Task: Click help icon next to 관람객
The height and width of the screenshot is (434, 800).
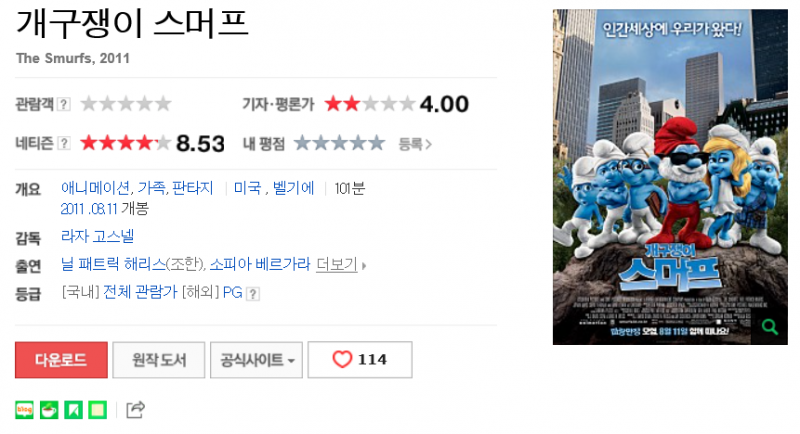Action: [x=64, y=105]
